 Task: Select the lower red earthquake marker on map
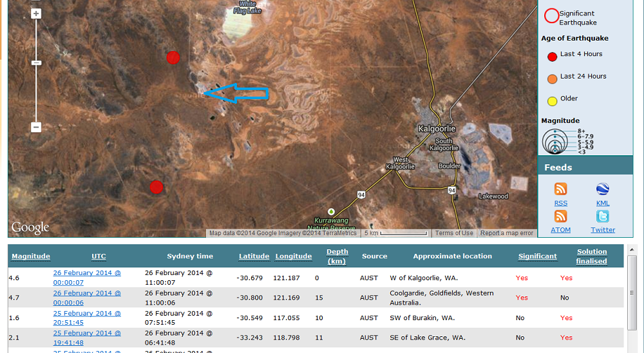156,187
